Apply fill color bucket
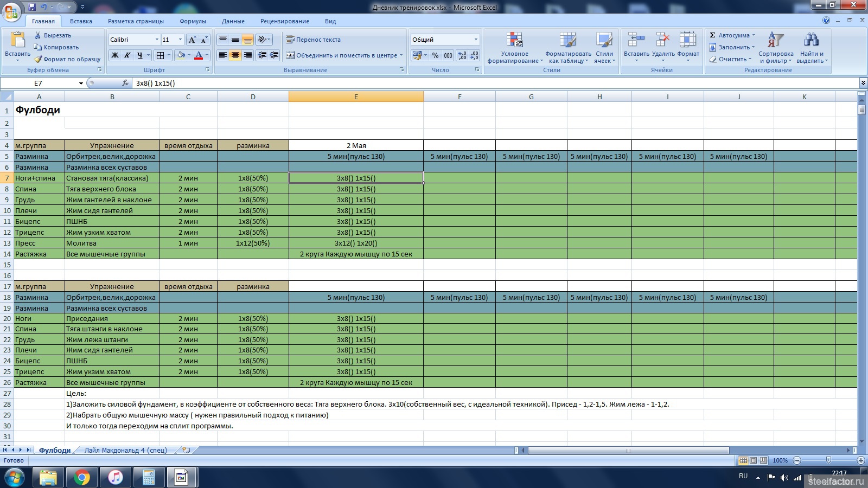Screen dimensions: 868x488 tap(181, 55)
